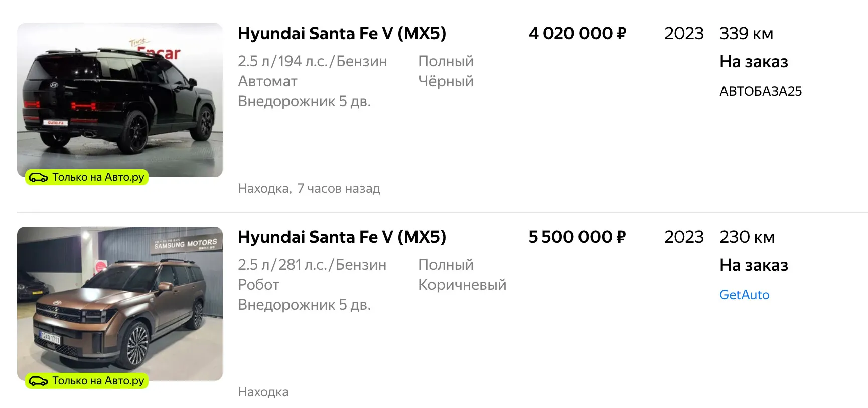Click the 4 020 000 ₽ price
Viewport: 868px width, 408px height.
(x=577, y=34)
